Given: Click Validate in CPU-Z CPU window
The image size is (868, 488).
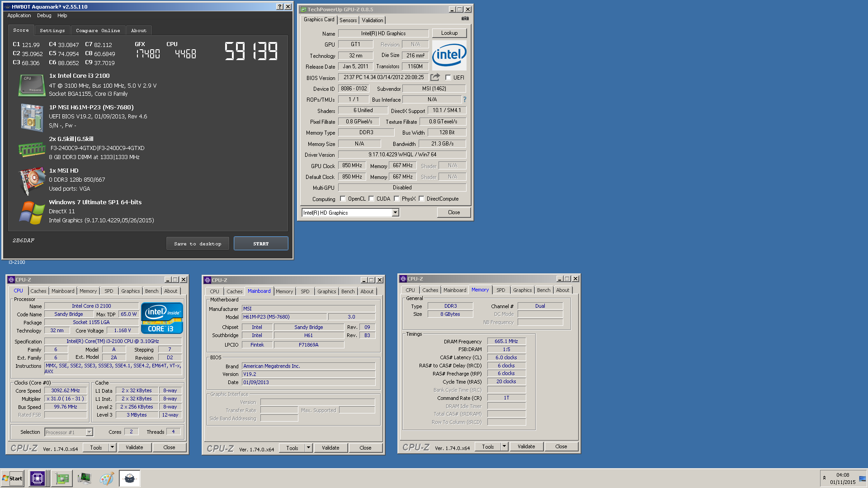Looking at the screenshot, I should (x=134, y=447).
